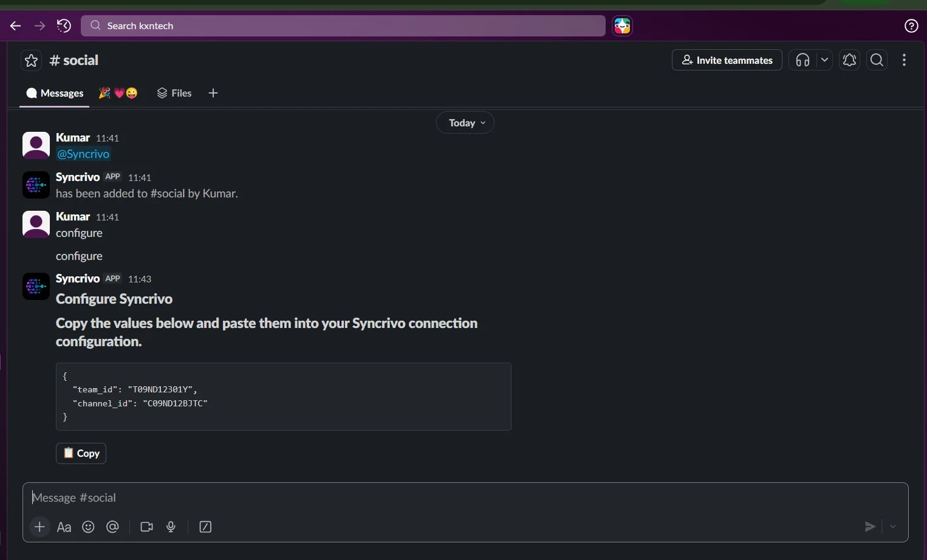The height and width of the screenshot is (560, 927).
Task: Click the @Syncrivo mention
Action: pyautogui.click(x=83, y=154)
